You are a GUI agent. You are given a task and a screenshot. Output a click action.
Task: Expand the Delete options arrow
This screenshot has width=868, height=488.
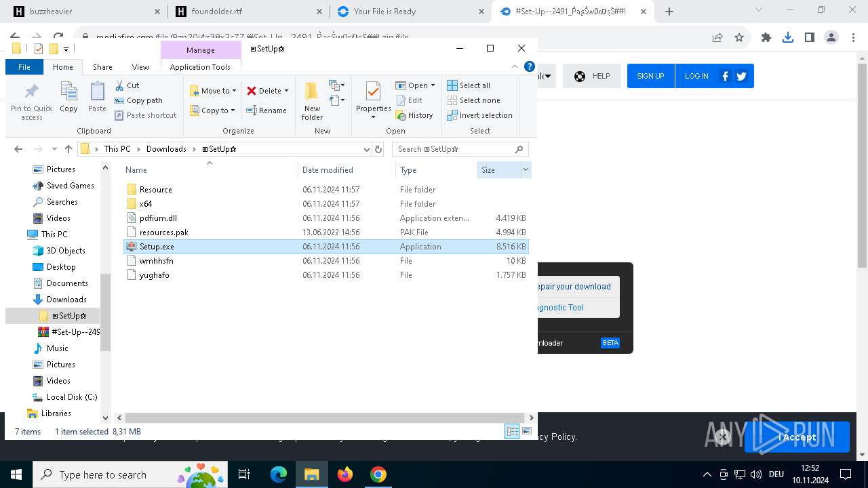[x=286, y=91]
